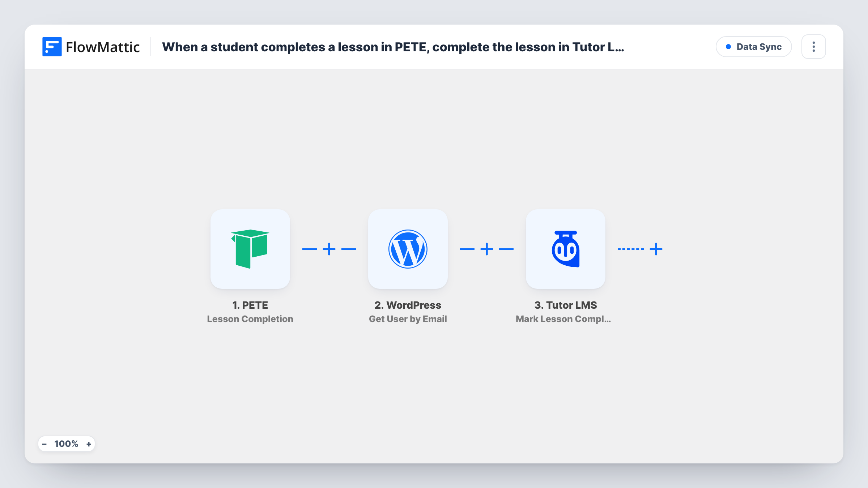Open the WordPress step icon
The image size is (868, 488).
point(408,249)
